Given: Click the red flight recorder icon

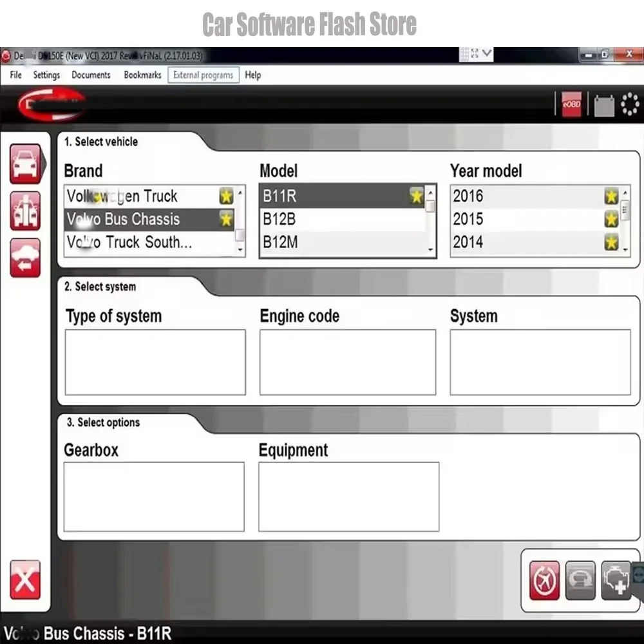Looking at the screenshot, I should 545,580.
